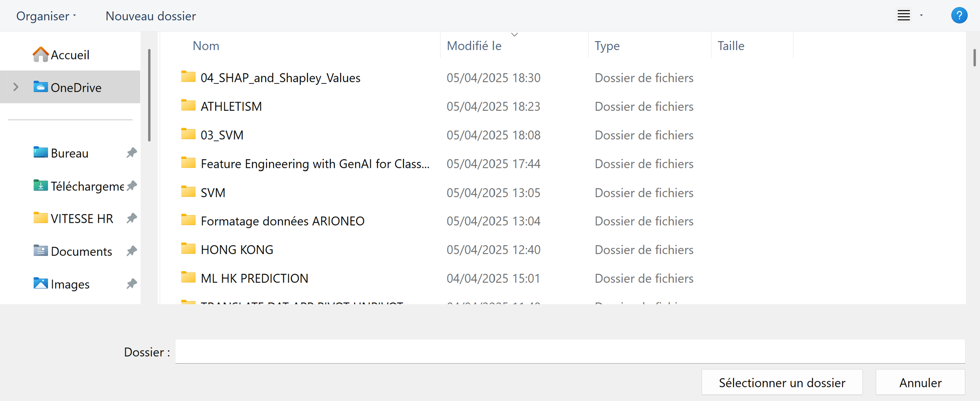Unpin Bureau using its pin icon
The width and height of the screenshot is (980, 401).
click(132, 153)
